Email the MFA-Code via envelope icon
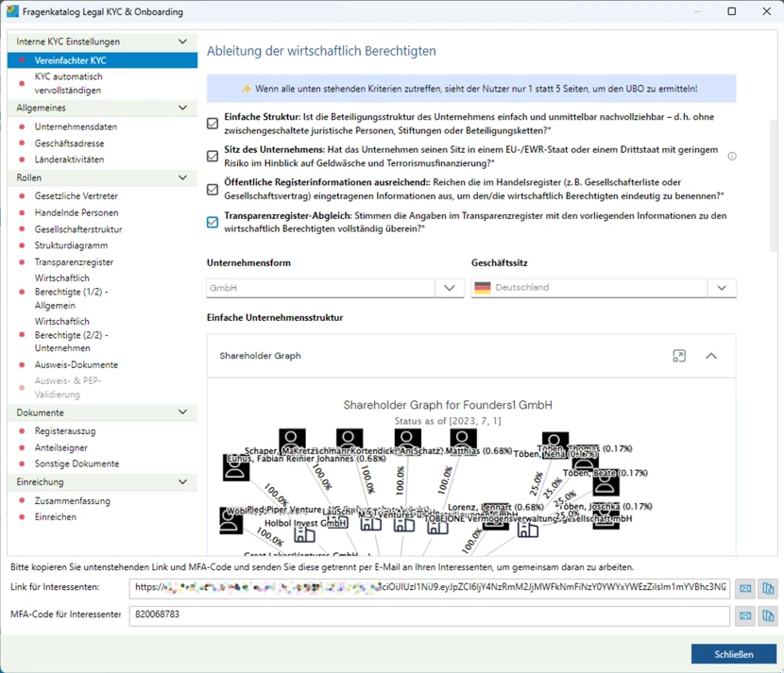 745,615
